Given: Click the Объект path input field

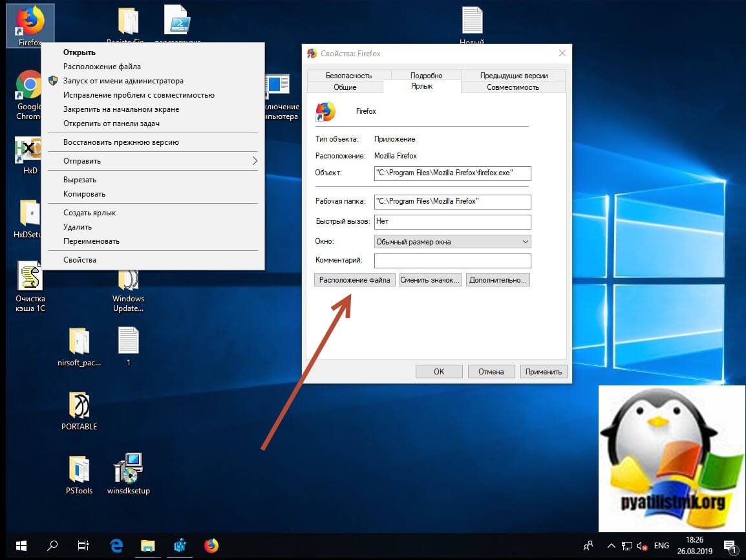Looking at the screenshot, I should point(453,173).
